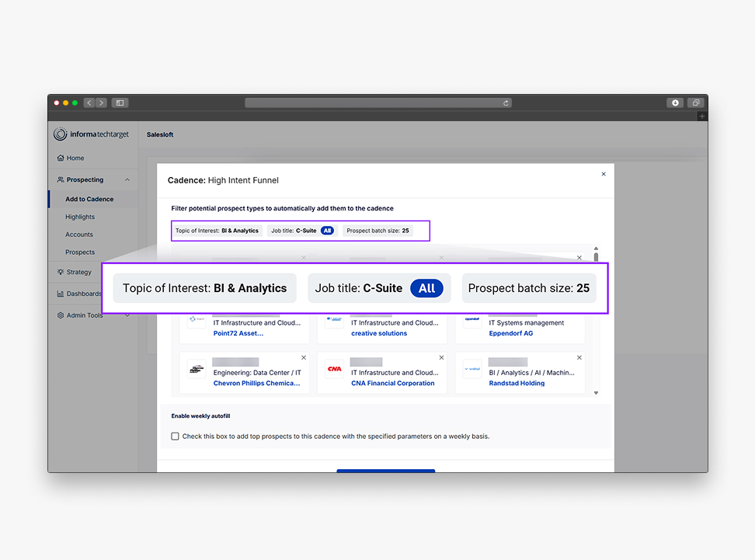
Task: Click the Home icon in the sidebar
Action: (x=61, y=158)
